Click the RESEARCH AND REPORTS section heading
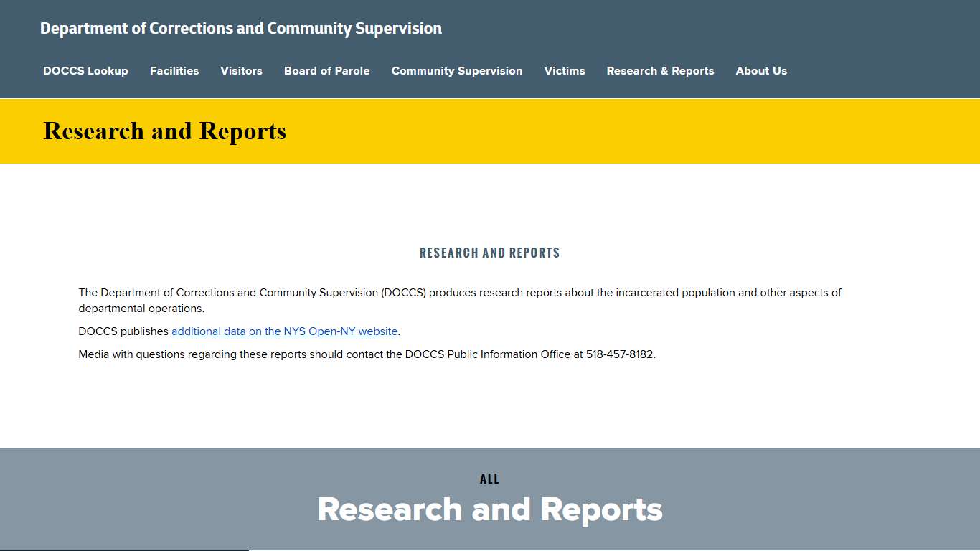Image resolution: width=980 pixels, height=551 pixels. (489, 253)
